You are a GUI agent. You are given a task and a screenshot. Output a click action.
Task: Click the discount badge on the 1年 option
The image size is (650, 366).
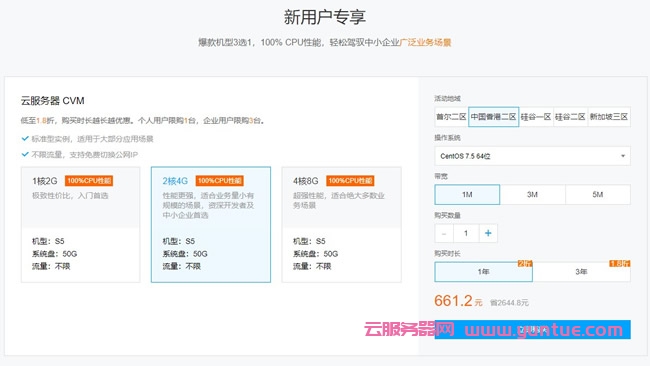[x=525, y=263]
